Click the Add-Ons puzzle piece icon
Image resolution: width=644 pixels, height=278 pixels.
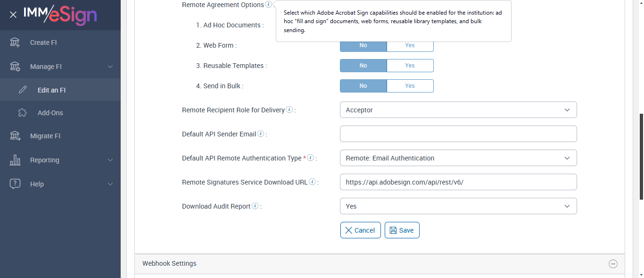click(22, 113)
